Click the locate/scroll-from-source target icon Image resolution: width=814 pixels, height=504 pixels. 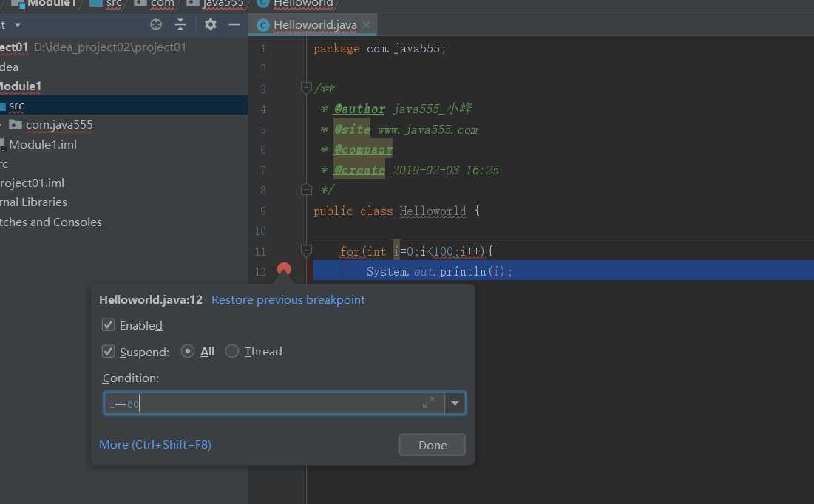[x=156, y=24]
